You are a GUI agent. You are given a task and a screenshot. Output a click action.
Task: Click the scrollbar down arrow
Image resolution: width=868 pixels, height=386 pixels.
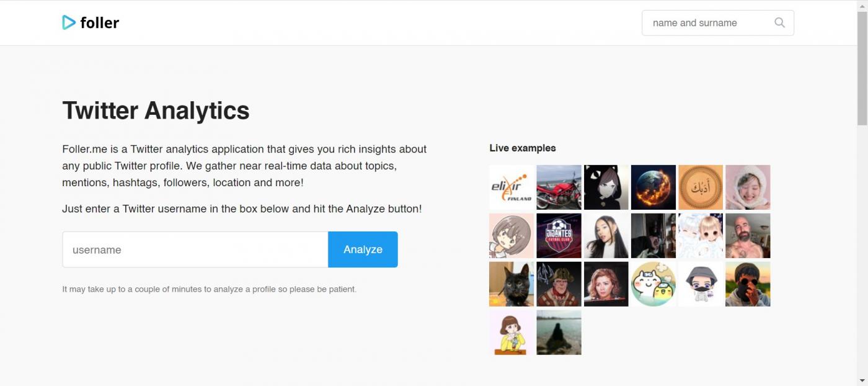pos(862,380)
